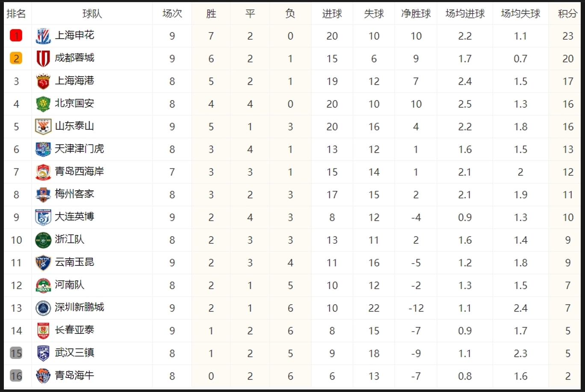Image resolution: width=585 pixels, height=392 pixels.
Task: Select the 深圳新鹏城 team name
Action: [x=80, y=307]
